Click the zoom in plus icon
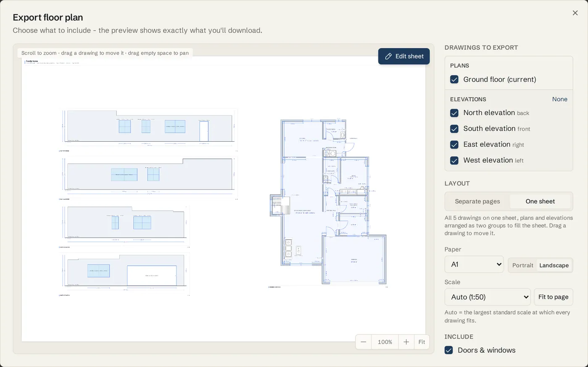Screen dimensions: 588x367 coord(406,342)
